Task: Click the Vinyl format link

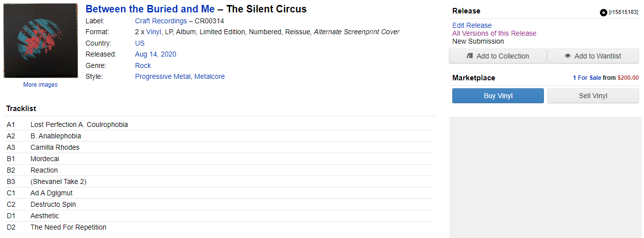Action: coord(154,32)
